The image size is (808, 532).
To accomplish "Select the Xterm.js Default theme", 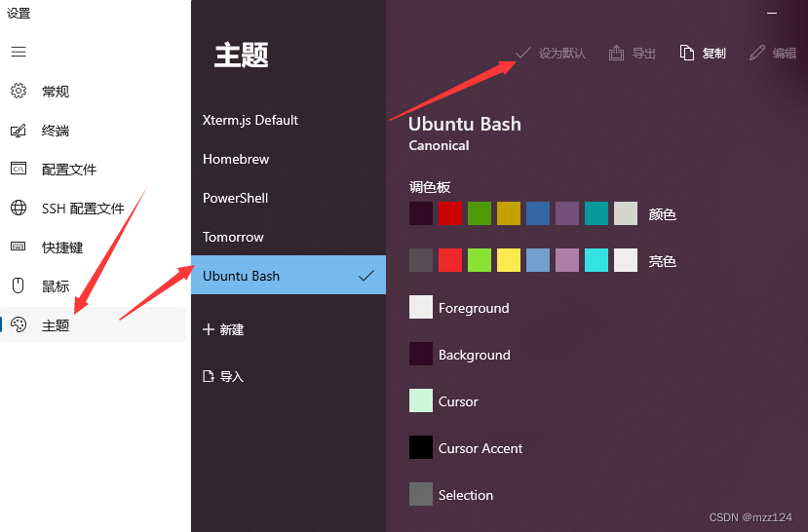I will click(x=250, y=120).
